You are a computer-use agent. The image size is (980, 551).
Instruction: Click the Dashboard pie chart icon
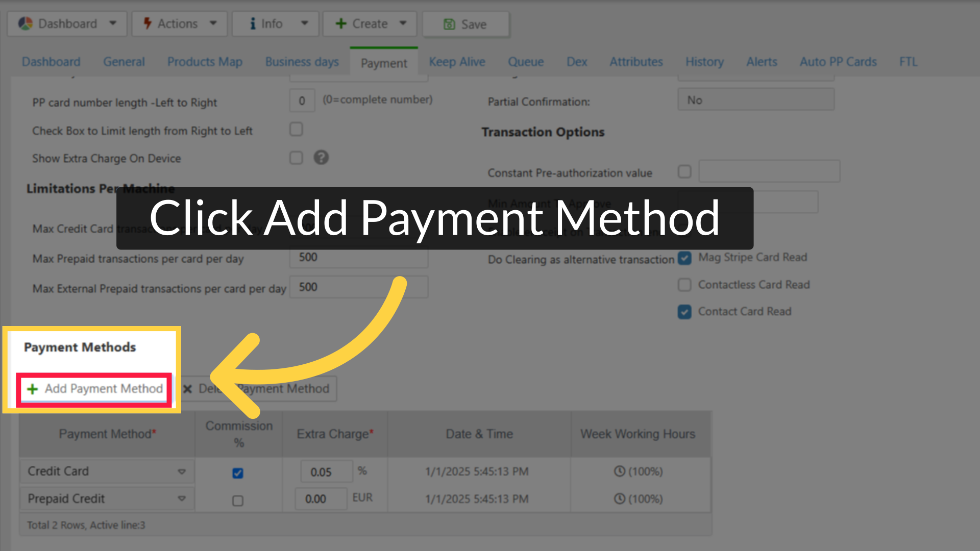click(25, 23)
